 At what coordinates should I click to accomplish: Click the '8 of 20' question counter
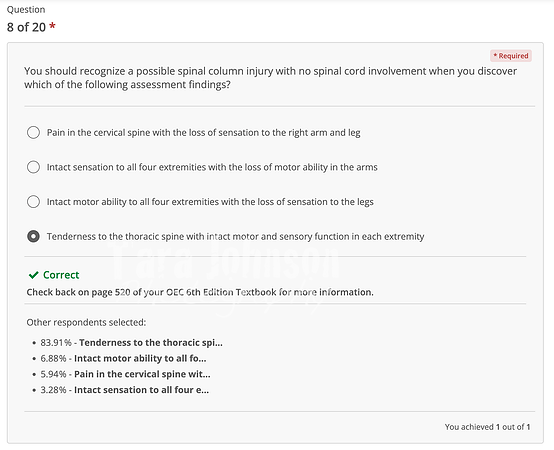pos(26,27)
